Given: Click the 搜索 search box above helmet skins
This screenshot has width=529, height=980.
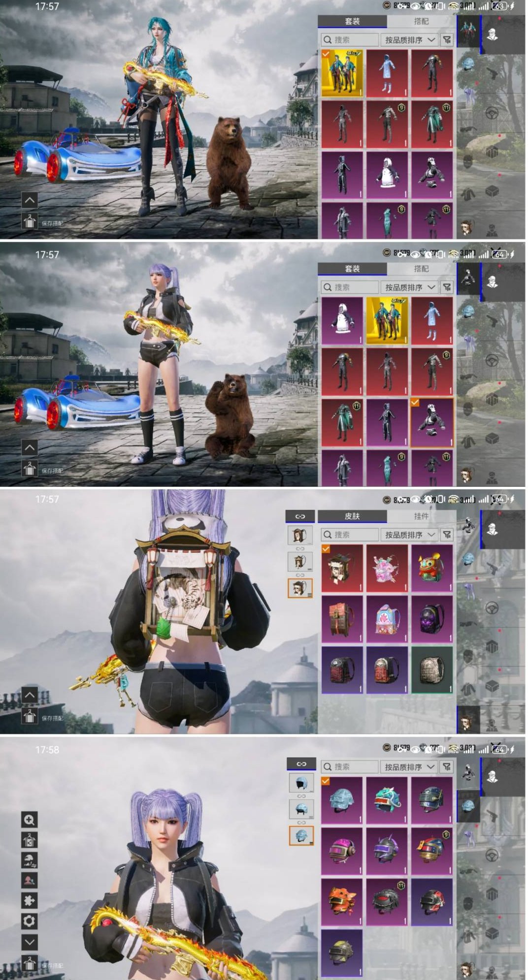Looking at the screenshot, I should point(350,767).
